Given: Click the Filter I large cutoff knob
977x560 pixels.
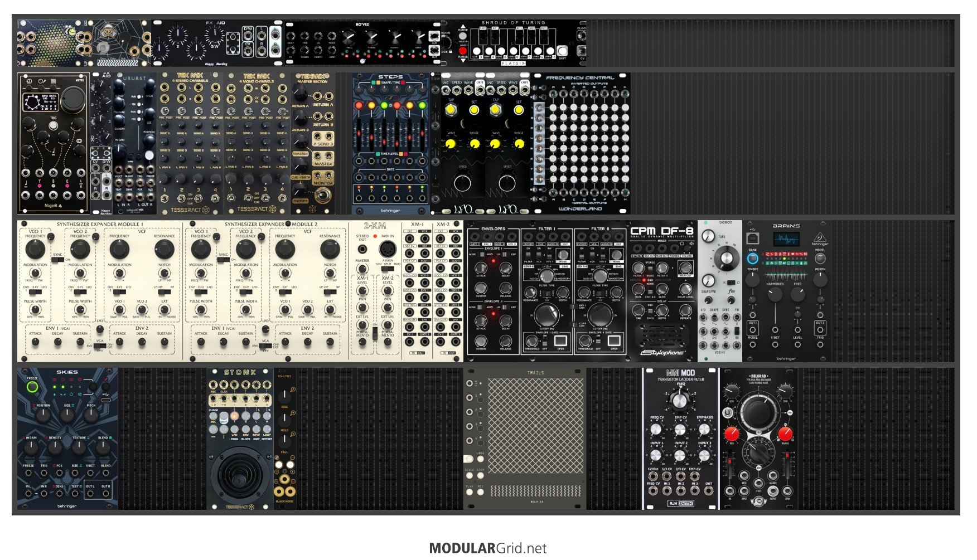Looking at the screenshot, I should [x=546, y=315].
